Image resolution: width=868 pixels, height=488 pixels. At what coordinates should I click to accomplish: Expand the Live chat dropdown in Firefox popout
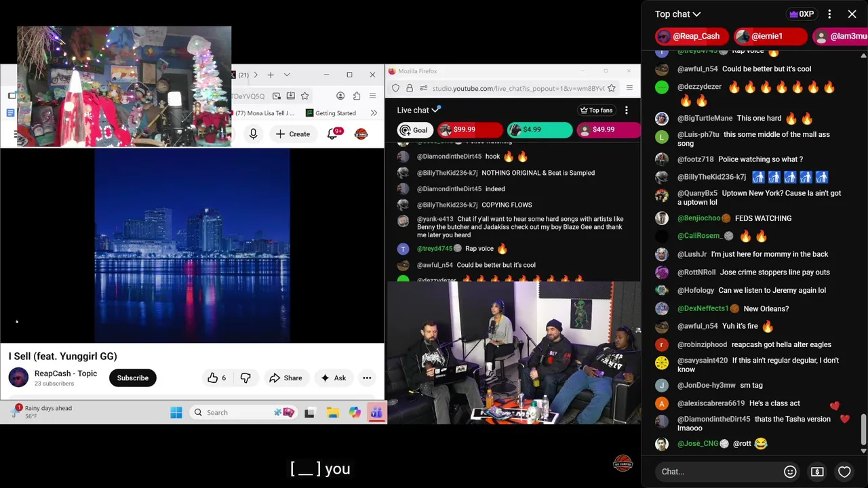418,110
